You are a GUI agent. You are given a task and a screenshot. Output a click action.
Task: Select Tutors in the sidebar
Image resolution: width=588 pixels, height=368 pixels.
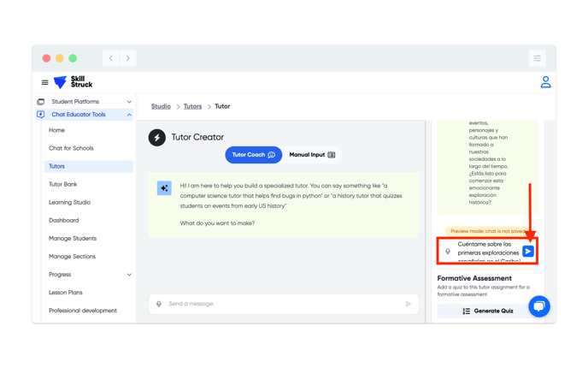pyautogui.click(x=89, y=166)
